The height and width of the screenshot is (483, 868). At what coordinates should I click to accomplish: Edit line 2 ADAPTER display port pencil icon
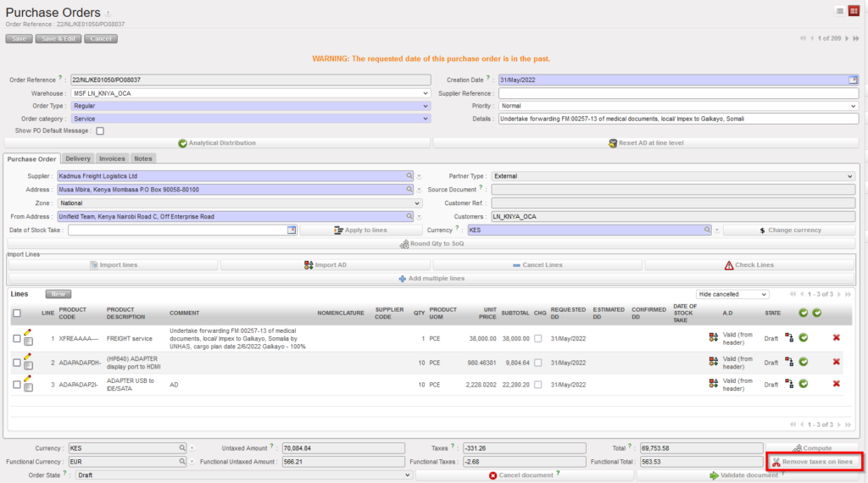pyautogui.click(x=28, y=357)
